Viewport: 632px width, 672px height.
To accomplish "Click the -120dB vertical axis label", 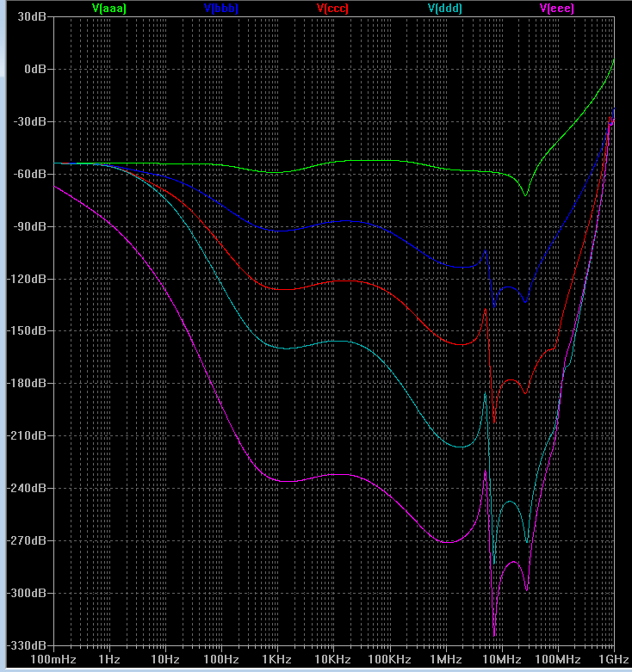I will pyautogui.click(x=27, y=279).
